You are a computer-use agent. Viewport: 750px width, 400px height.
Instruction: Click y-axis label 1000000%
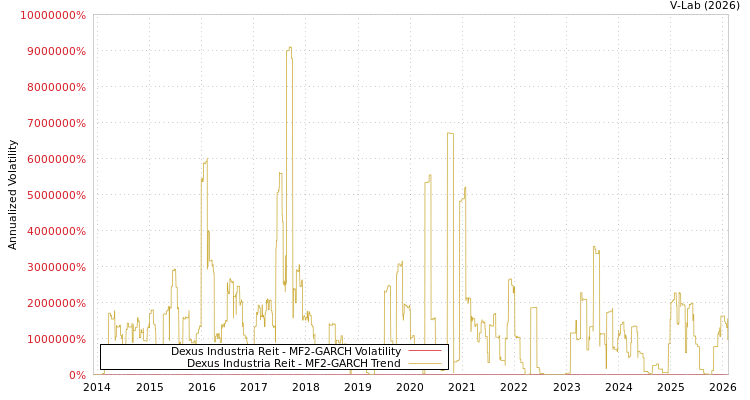(x=56, y=339)
